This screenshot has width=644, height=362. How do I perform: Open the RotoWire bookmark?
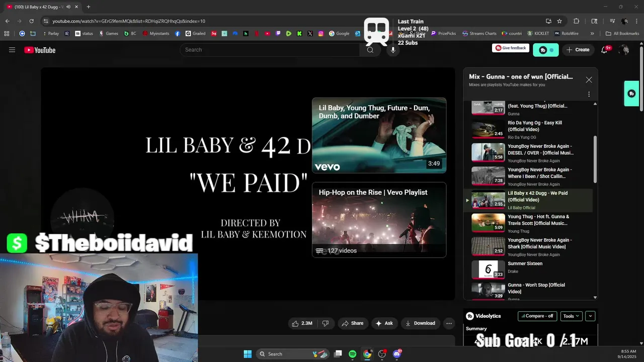[567, 34]
